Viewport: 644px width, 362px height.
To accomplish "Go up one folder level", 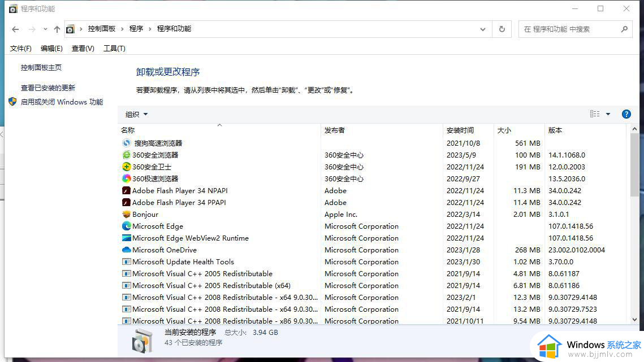I will point(57,29).
